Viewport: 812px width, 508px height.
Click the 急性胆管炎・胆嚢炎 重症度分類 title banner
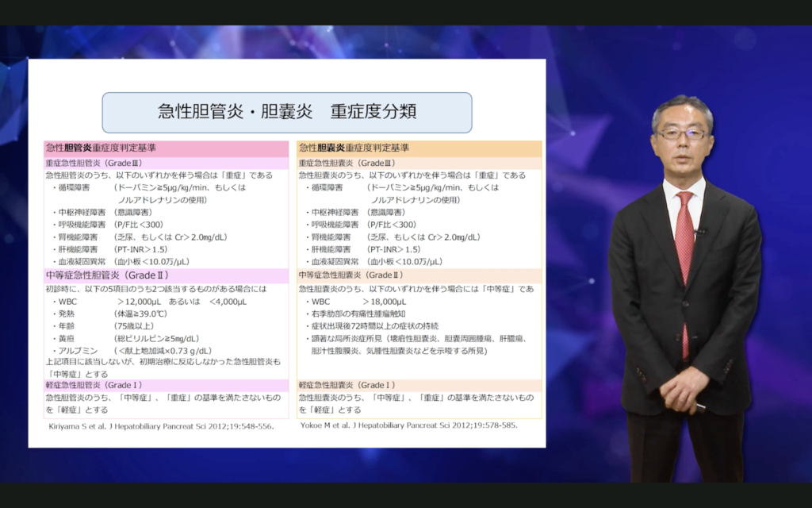(285, 112)
